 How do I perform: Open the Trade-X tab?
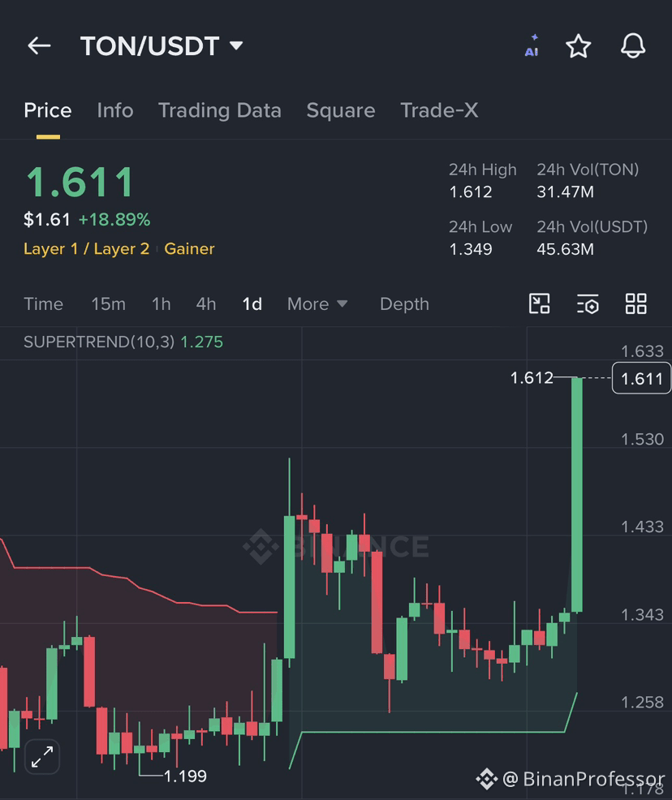tap(439, 110)
